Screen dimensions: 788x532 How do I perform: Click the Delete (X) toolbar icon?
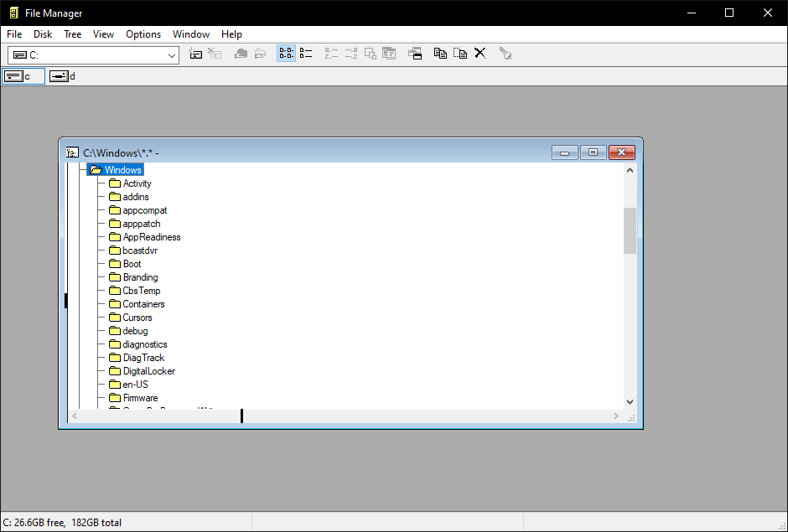click(x=480, y=54)
